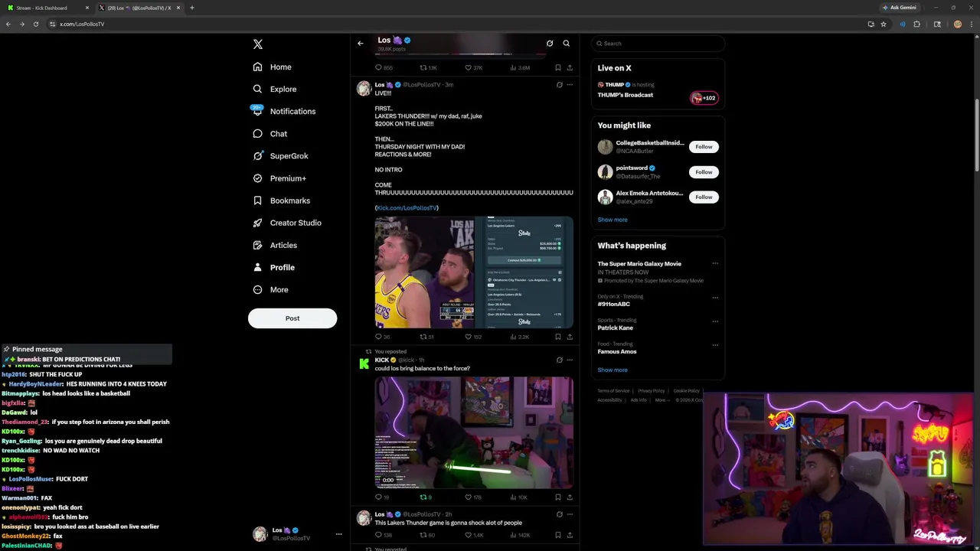Click the profile header search icon

click(567, 44)
